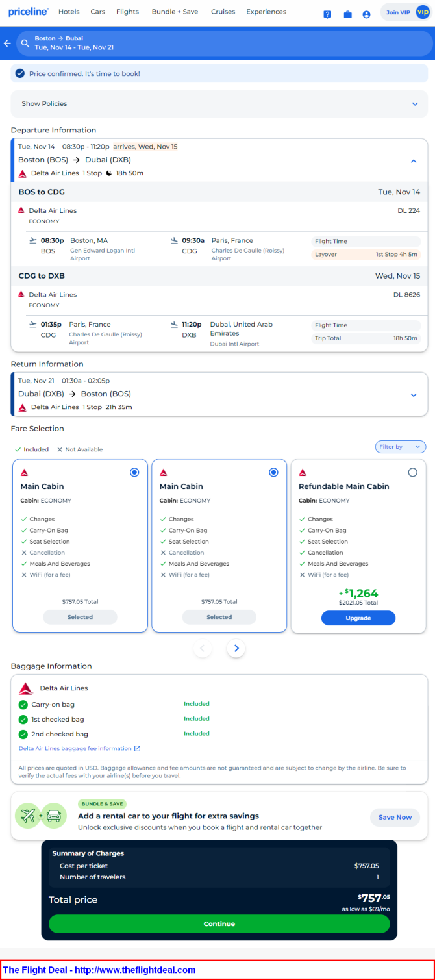This screenshot has width=435, height=980.
Task: Click the Upgrade button for Refundable Main Cabin
Action: (358, 618)
